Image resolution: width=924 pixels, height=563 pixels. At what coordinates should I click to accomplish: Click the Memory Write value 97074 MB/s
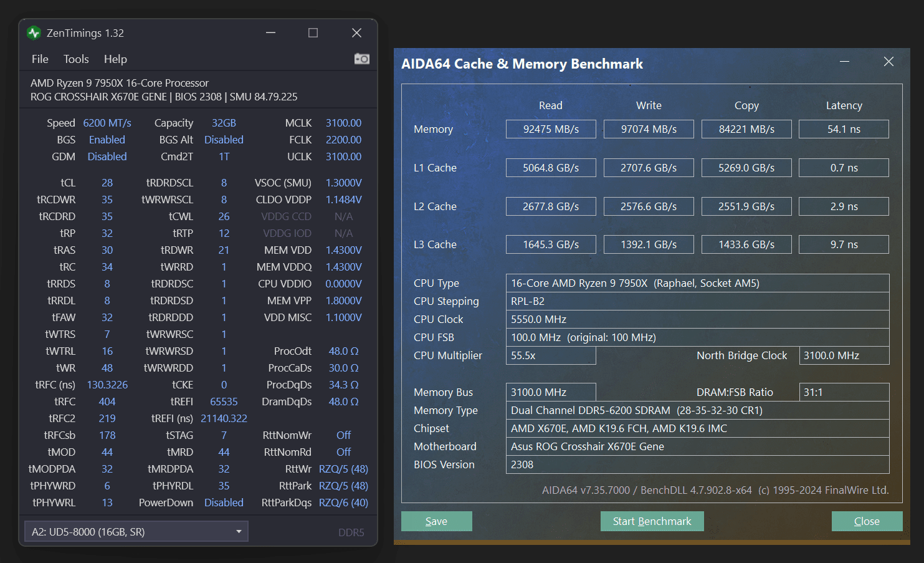tap(649, 129)
